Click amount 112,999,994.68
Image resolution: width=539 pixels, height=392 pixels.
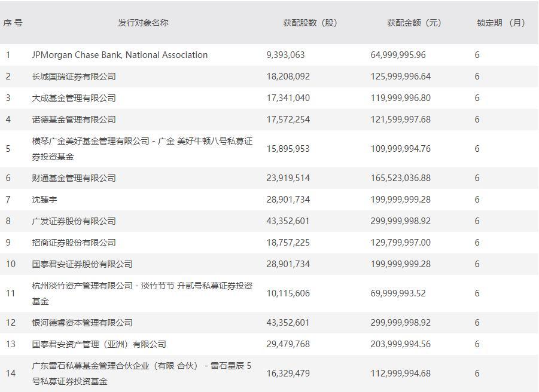[x=400, y=373]
